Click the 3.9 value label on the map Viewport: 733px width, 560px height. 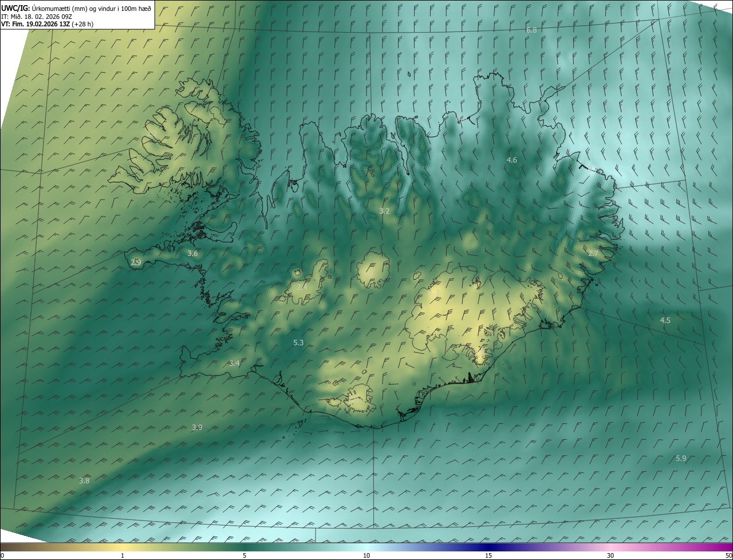pos(197,428)
